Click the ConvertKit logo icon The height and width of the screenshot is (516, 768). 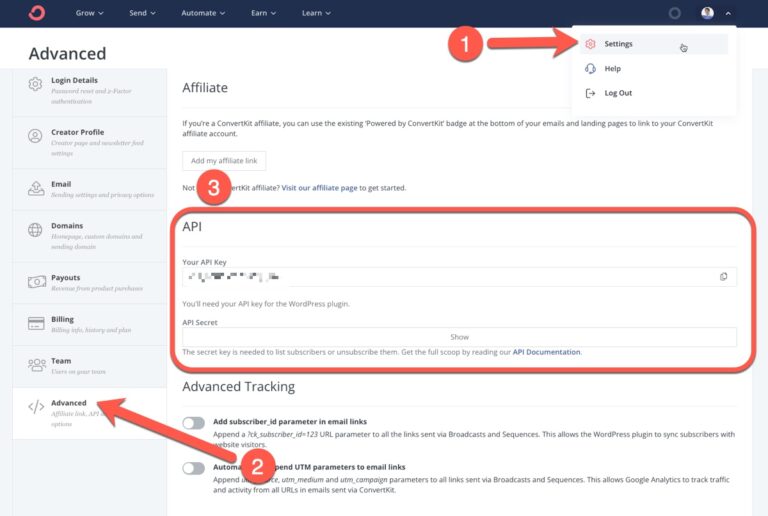(x=37, y=13)
